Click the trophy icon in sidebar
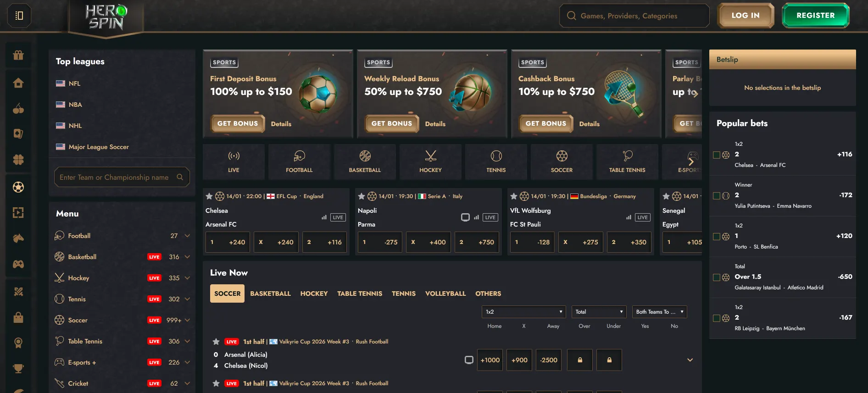 pyautogui.click(x=18, y=368)
